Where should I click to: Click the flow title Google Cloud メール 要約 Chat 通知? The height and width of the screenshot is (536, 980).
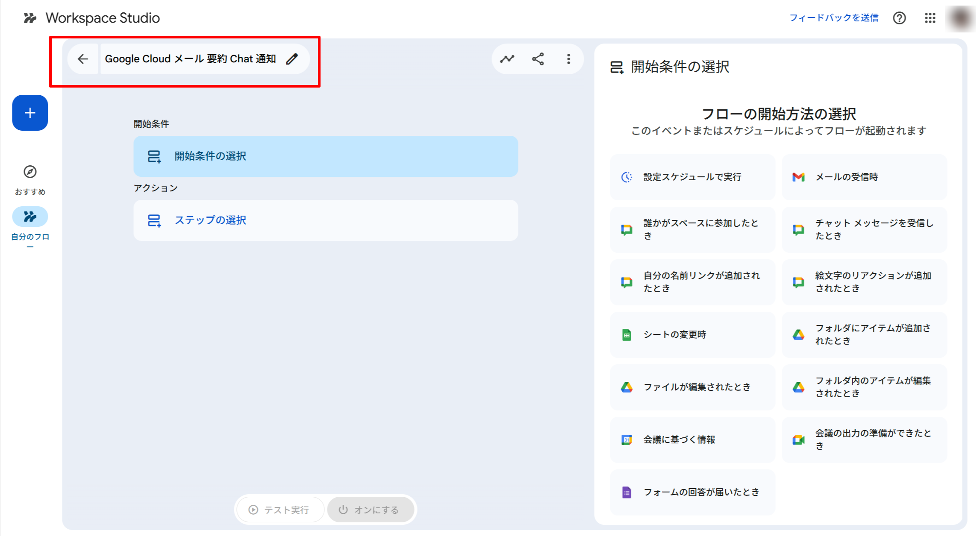click(191, 59)
